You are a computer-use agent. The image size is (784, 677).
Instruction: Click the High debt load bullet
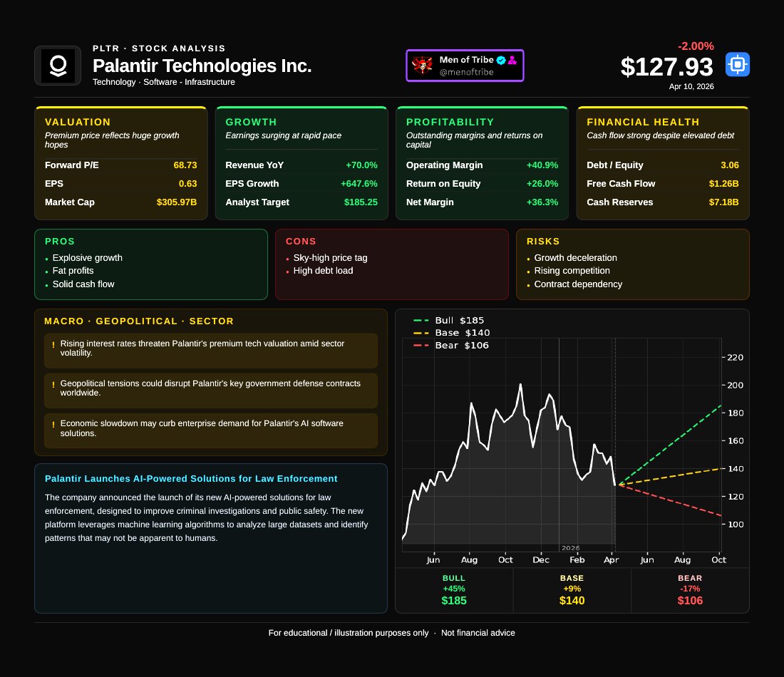point(323,271)
